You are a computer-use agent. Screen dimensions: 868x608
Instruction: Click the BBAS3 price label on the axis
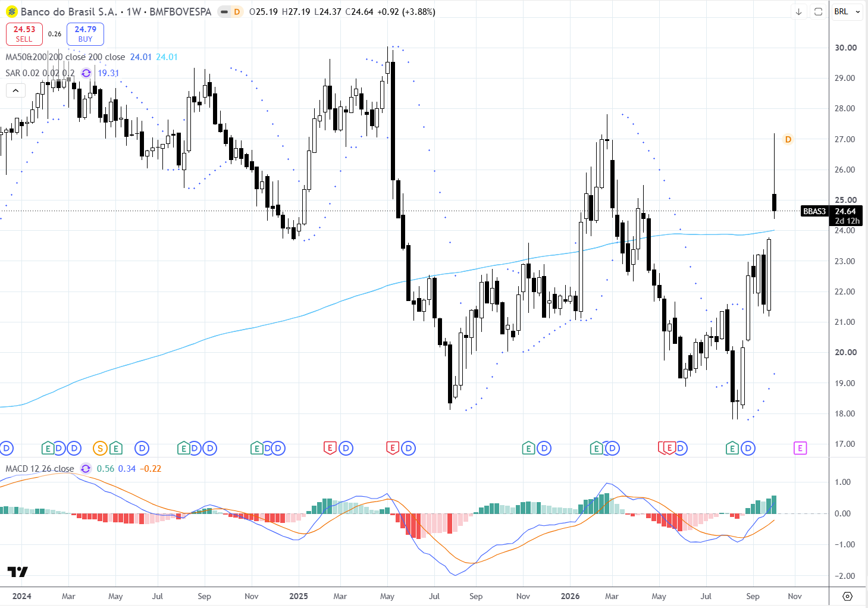(814, 211)
